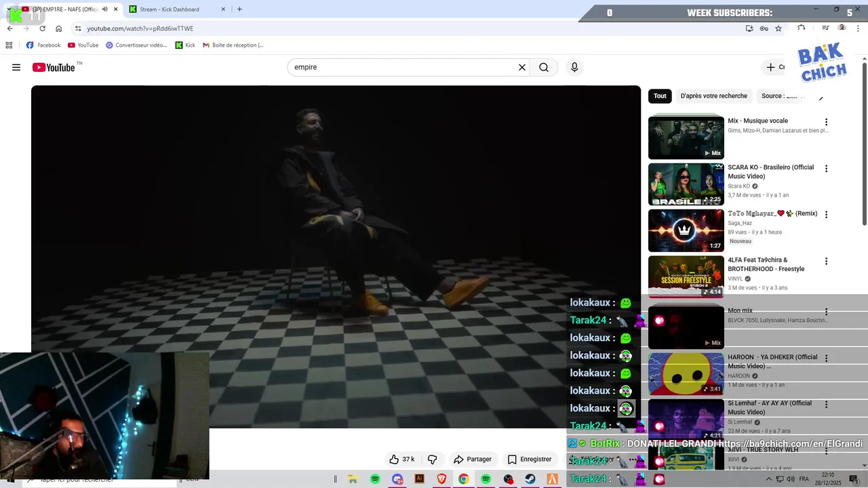Open options for Mix - Musique vocale

point(826,122)
